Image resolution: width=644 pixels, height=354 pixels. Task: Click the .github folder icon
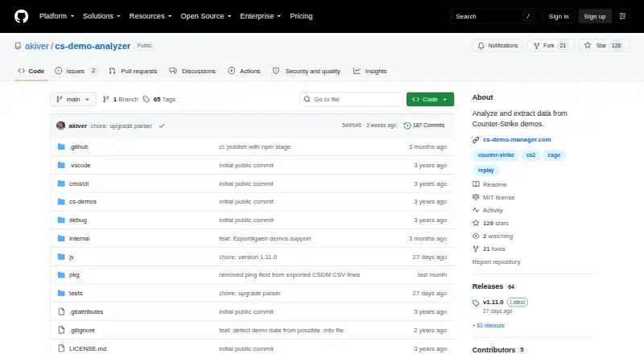pyautogui.click(x=61, y=146)
